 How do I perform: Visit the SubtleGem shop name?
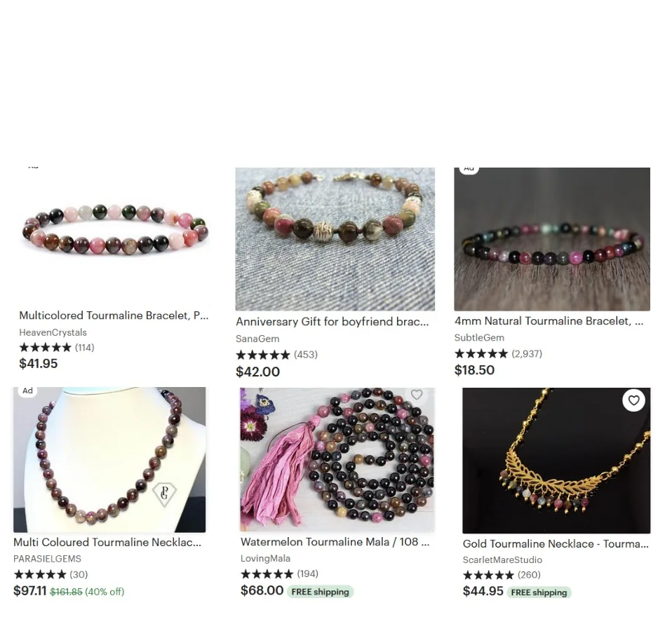479,337
